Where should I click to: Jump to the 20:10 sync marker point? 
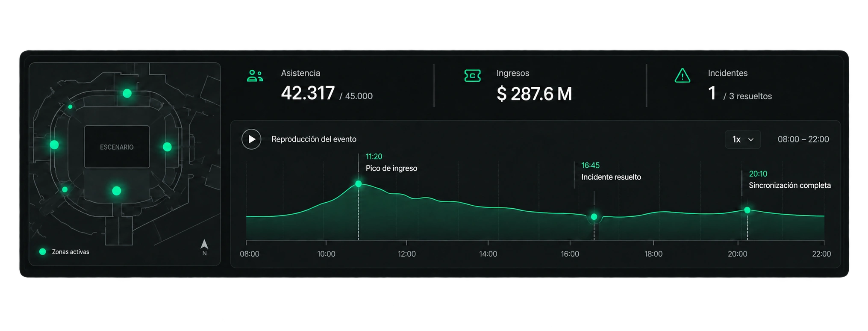coord(747,210)
